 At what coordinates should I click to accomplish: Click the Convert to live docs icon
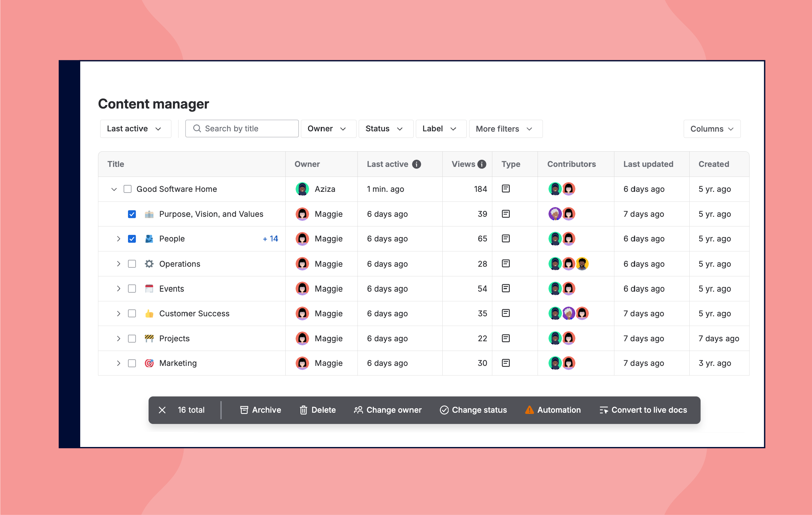tap(603, 410)
